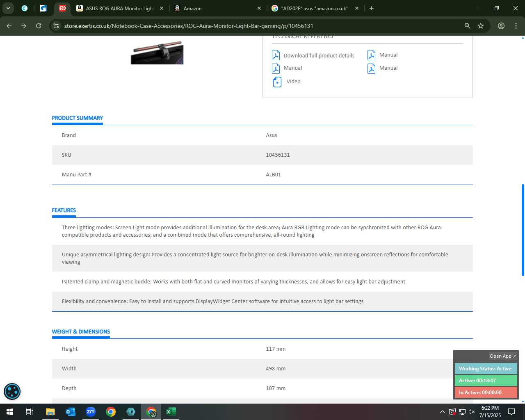Open Chrome's three-dot menu
525x420 pixels.
click(x=516, y=26)
